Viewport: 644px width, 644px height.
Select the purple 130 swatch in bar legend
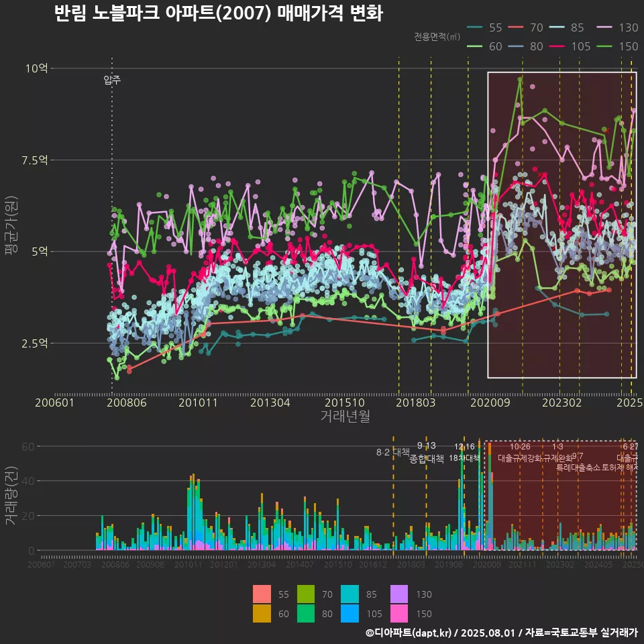tap(398, 594)
